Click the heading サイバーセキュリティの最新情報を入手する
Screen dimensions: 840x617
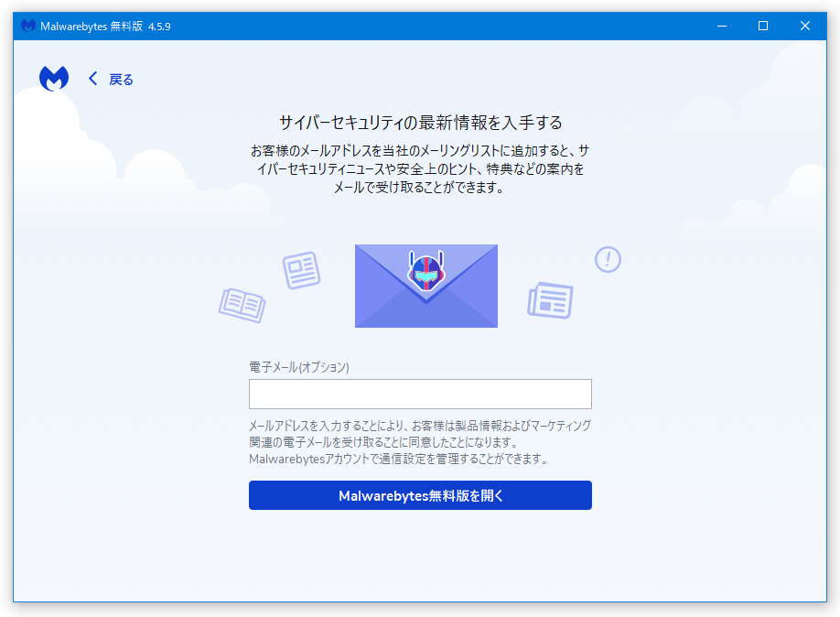[421, 123]
